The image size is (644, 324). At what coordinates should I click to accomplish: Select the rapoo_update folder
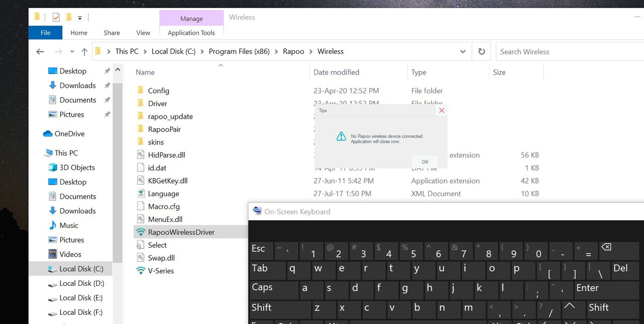click(170, 116)
